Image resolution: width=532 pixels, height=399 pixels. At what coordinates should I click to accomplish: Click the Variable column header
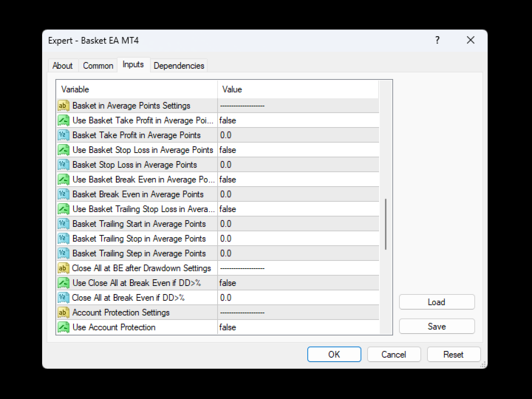point(137,89)
